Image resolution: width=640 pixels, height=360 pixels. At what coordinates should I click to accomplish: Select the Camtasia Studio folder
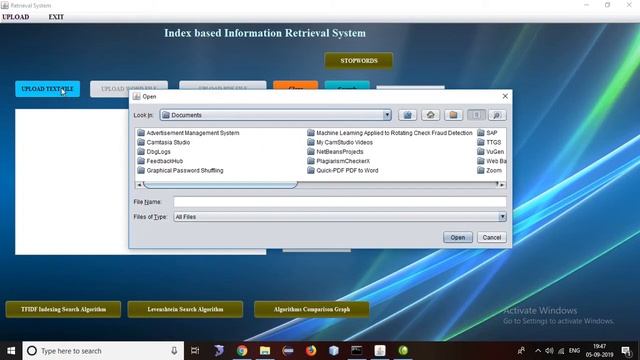click(164, 142)
